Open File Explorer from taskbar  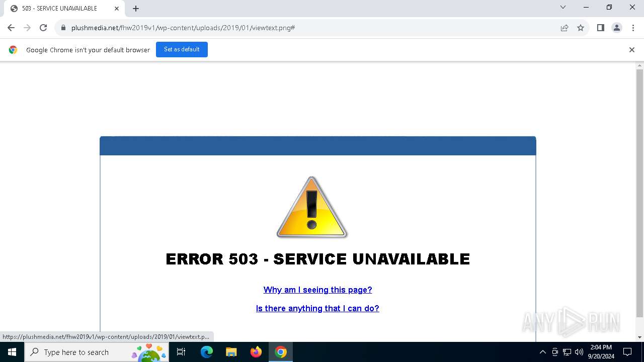(231, 352)
